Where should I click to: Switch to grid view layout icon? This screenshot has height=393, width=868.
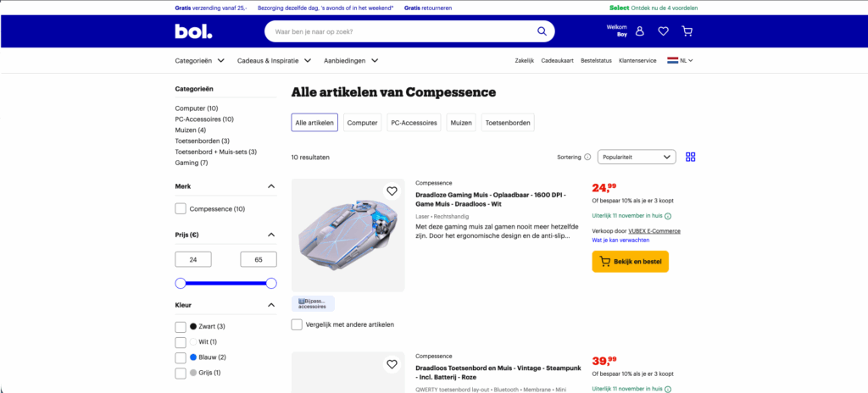690,158
